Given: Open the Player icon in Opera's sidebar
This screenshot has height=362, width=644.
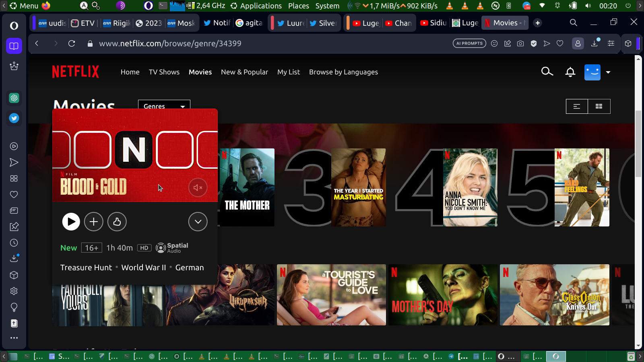Looking at the screenshot, I should [x=14, y=146].
